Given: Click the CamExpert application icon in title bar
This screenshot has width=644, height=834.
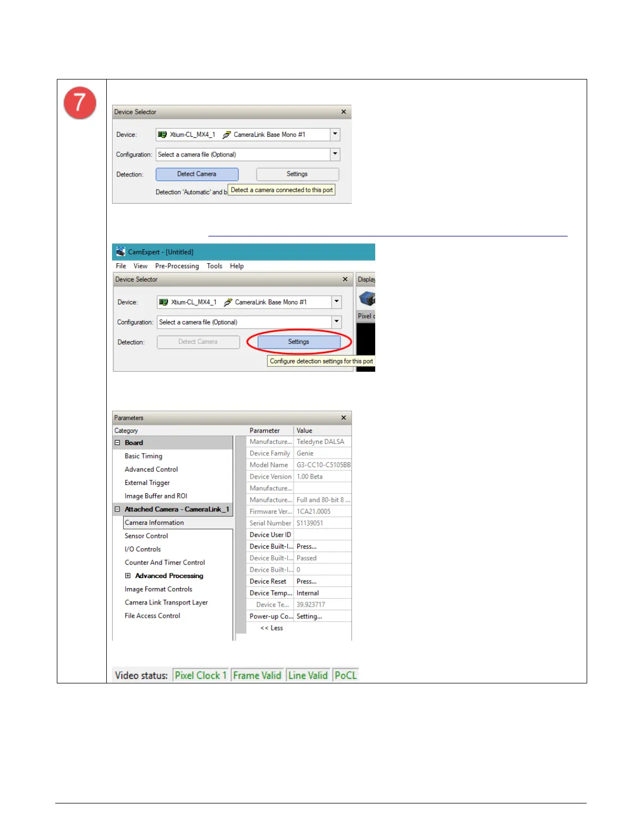Looking at the screenshot, I should (120, 252).
